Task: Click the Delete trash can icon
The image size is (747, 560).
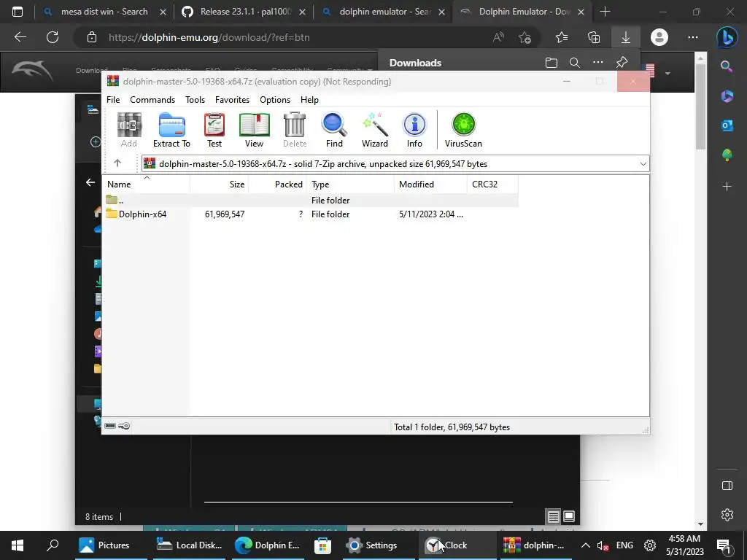Action: click(295, 130)
